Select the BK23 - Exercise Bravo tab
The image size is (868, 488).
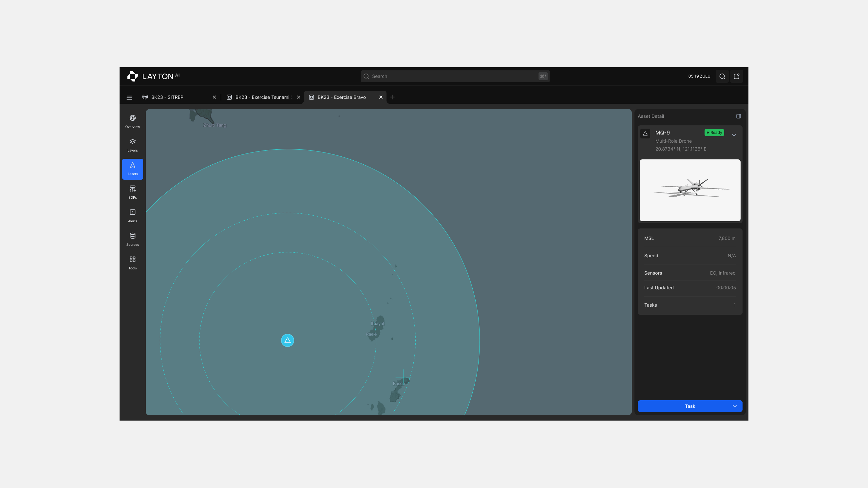[x=345, y=97]
